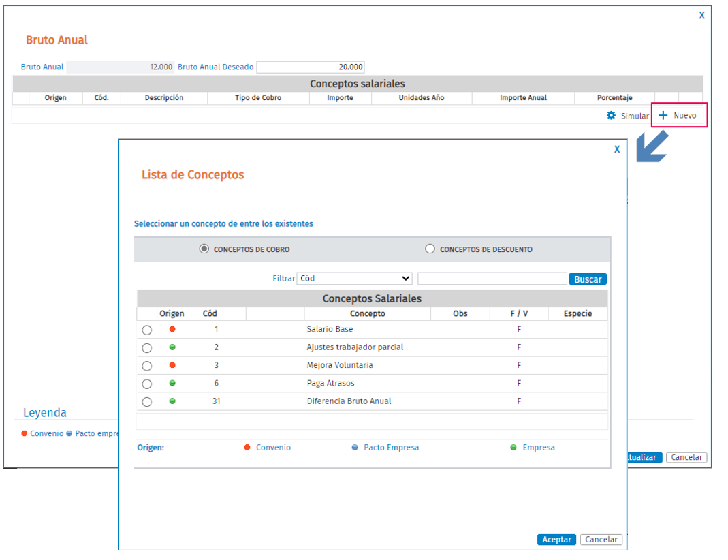The width and height of the screenshot is (728, 560).
Task: Click the green Empresa legend dot
Action: (513, 447)
